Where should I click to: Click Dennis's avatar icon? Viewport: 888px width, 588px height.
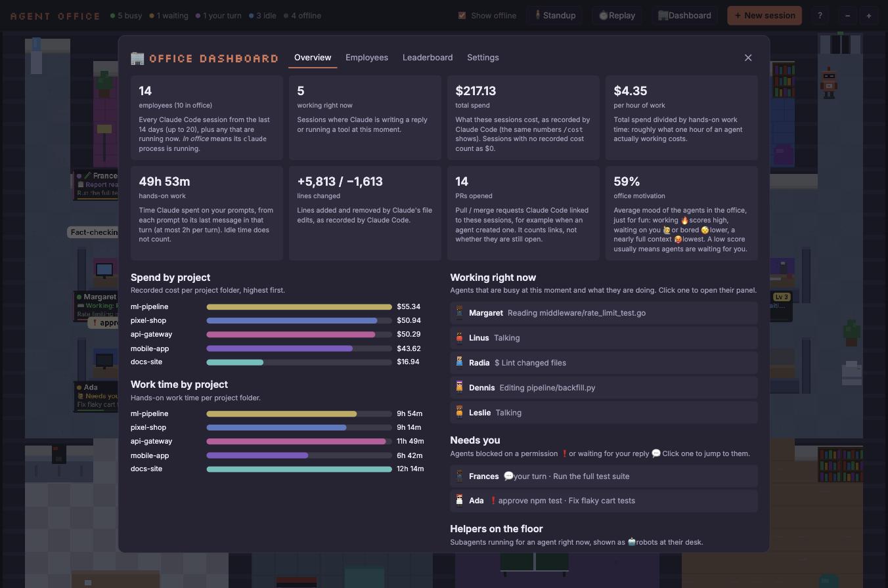[460, 388]
